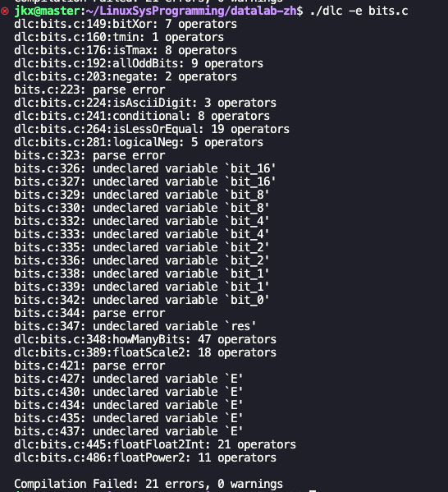Open bits.c:223 parse error link
Viewport: 448px width, 492px height.
(89, 90)
